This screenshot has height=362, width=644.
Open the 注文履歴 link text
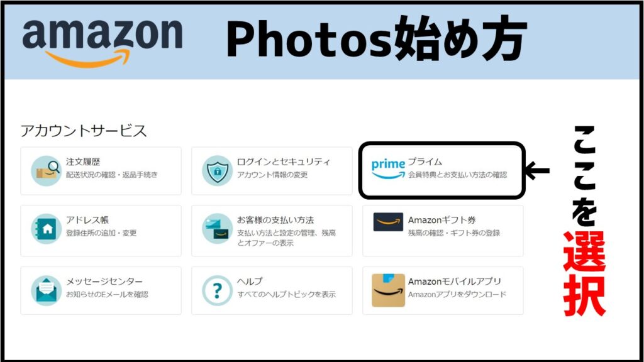click(x=84, y=162)
